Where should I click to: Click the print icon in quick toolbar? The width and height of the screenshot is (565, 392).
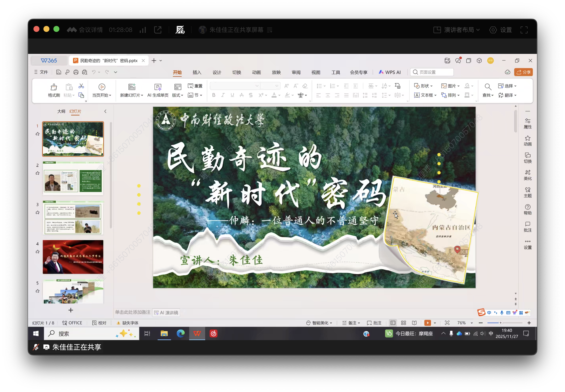(76, 72)
